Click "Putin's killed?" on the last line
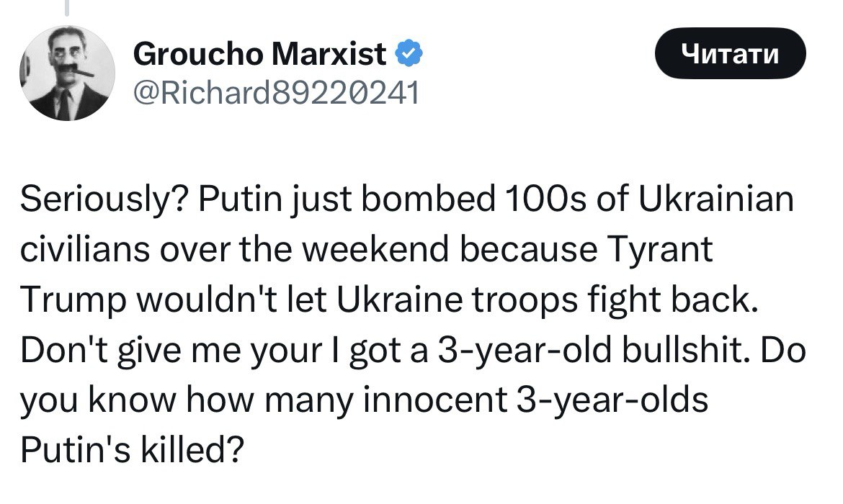Image resolution: width=843 pixels, height=504 pixels. point(133,451)
